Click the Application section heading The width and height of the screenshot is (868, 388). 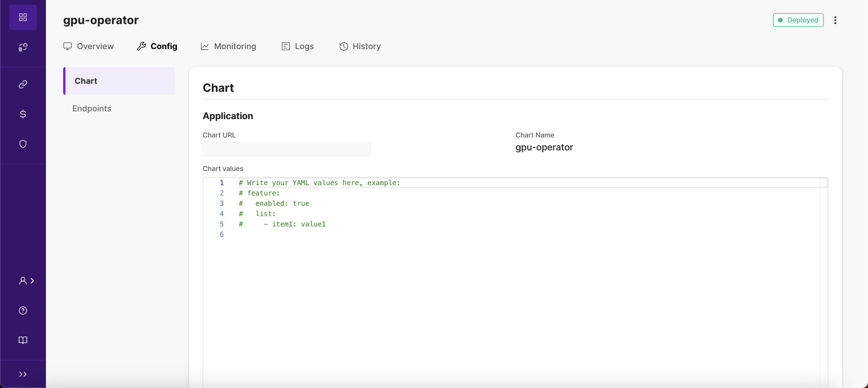[x=228, y=116]
